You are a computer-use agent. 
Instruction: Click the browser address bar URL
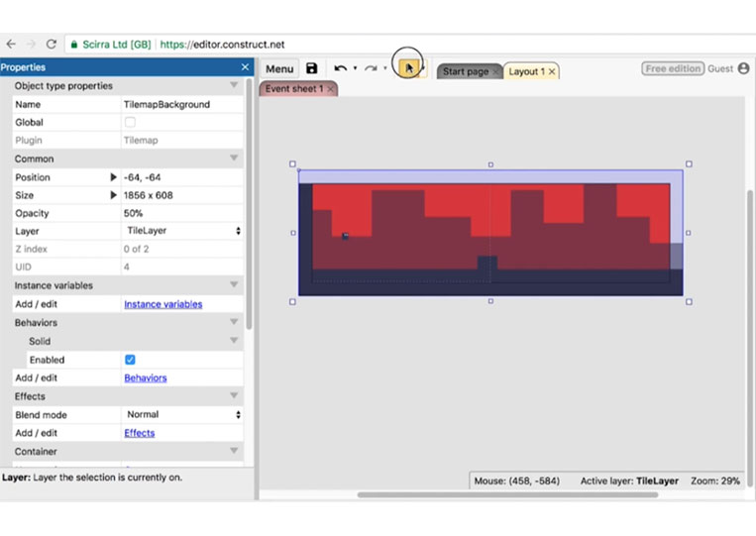point(222,45)
